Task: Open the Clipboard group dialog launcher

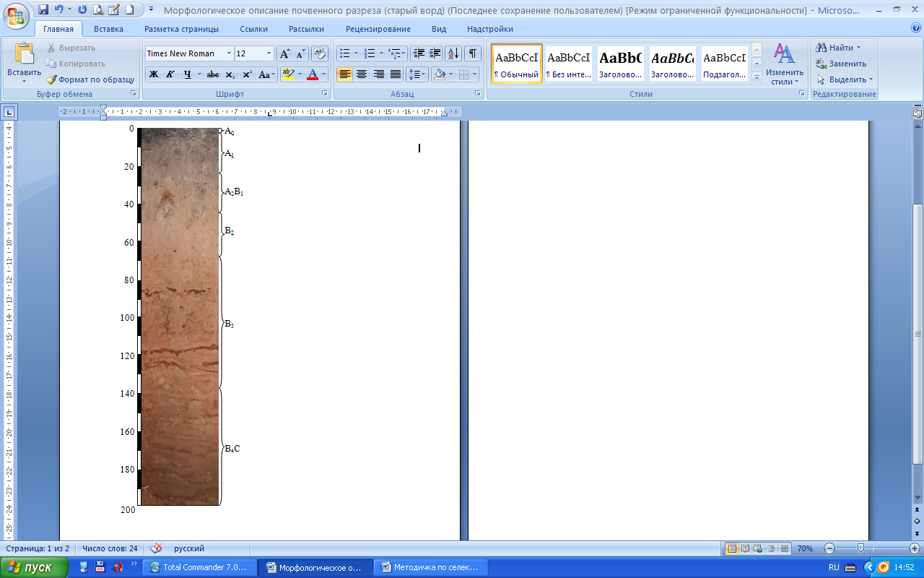Action: (134, 94)
